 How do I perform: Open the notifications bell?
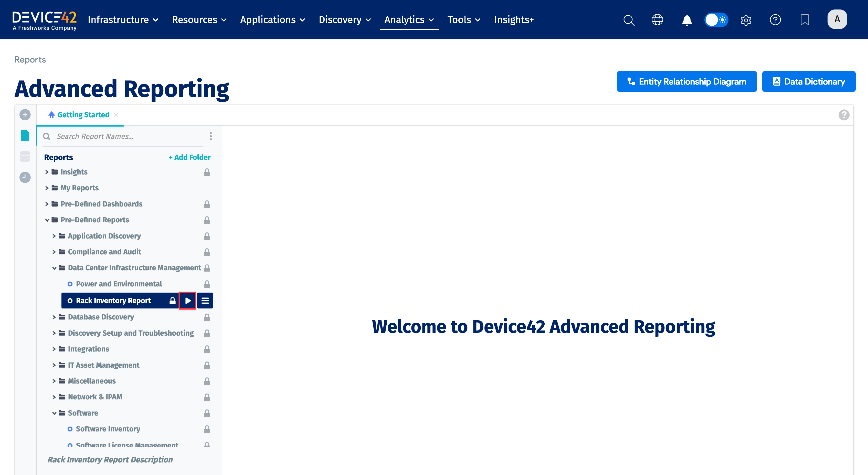coord(687,20)
